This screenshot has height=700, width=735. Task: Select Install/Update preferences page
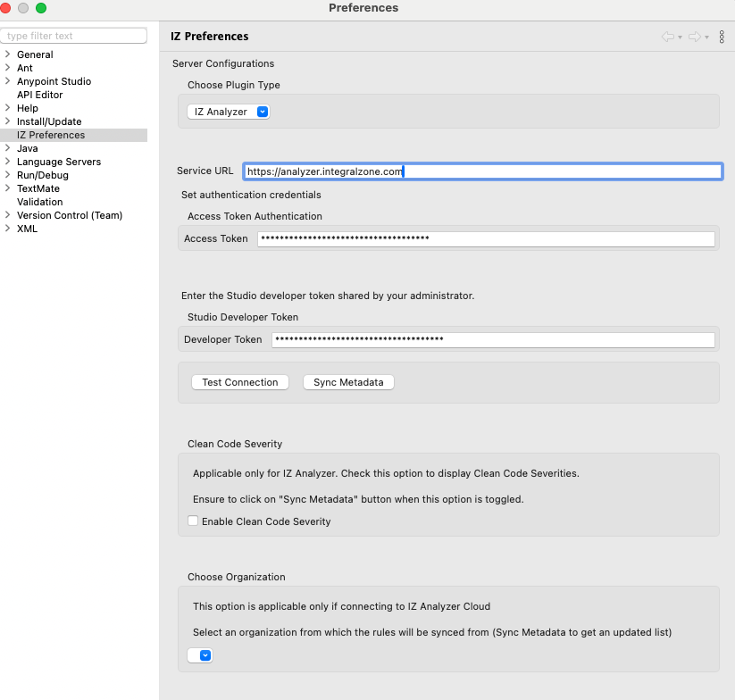(49, 121)
